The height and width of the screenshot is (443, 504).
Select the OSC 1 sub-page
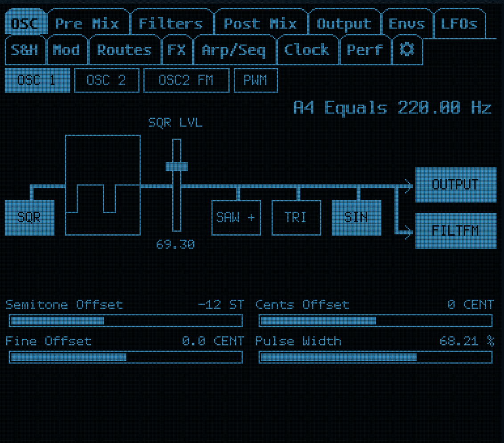[x=37, y=80]
